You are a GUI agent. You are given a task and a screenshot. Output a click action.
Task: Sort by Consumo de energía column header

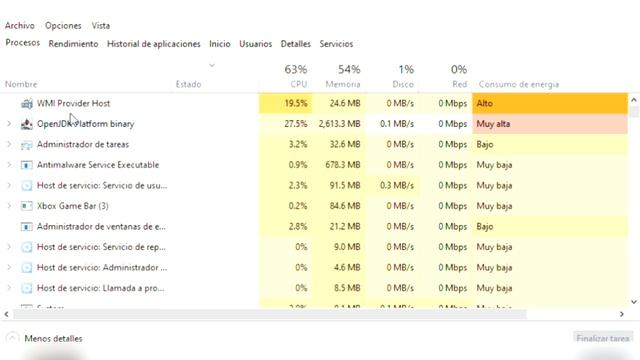[x=519, y=84]
